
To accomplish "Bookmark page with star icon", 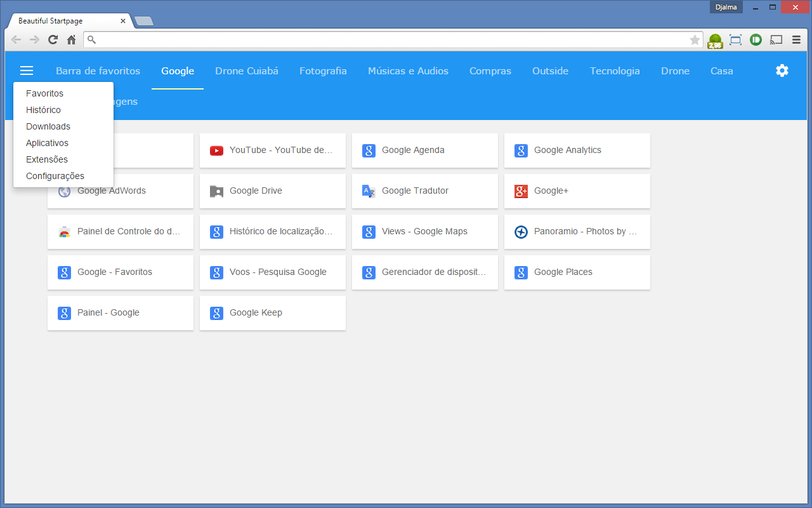I will [695, 40].
